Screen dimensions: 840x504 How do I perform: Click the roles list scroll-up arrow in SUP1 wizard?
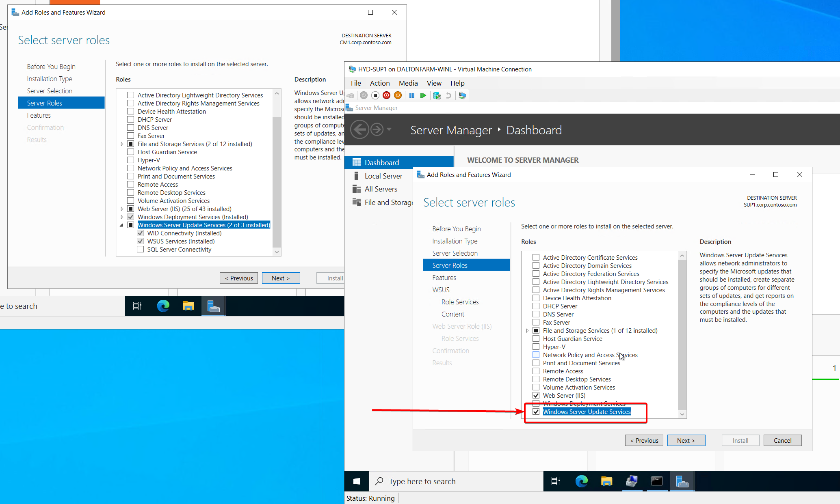[x=682, y=255]
